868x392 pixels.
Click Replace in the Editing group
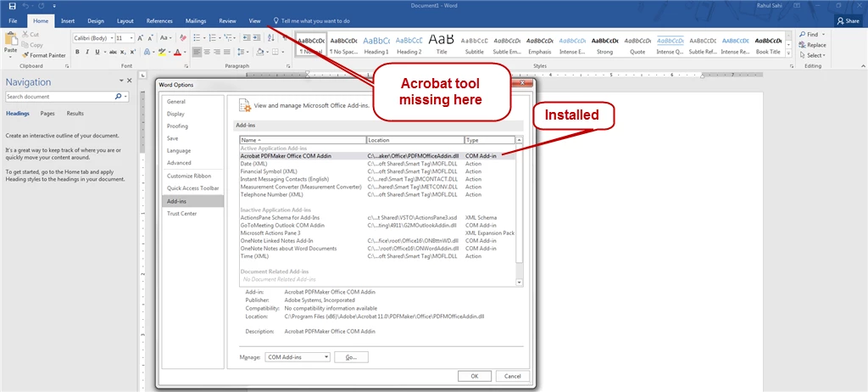point(812,45)
